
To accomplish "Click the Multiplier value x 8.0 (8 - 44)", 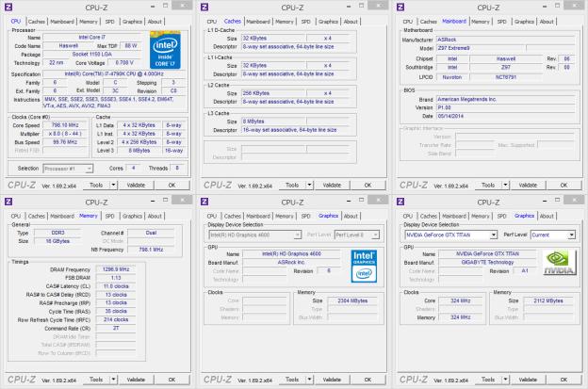I will 65,134.
